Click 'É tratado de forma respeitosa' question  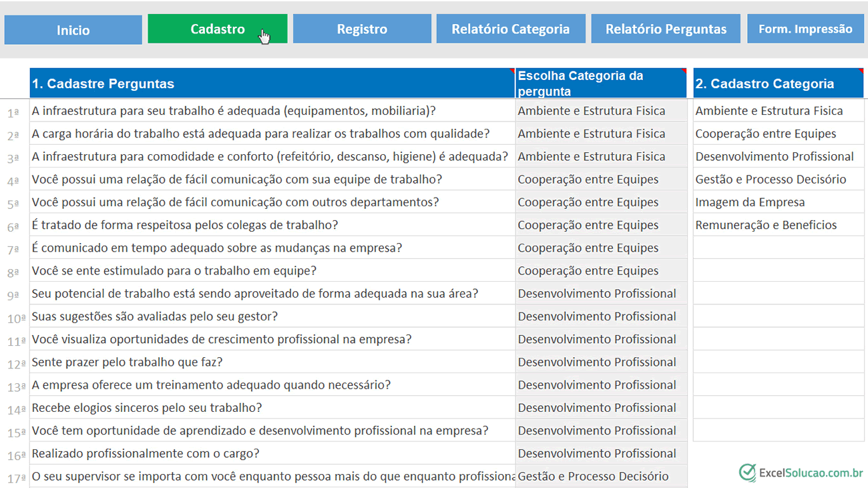pos(272,225)
